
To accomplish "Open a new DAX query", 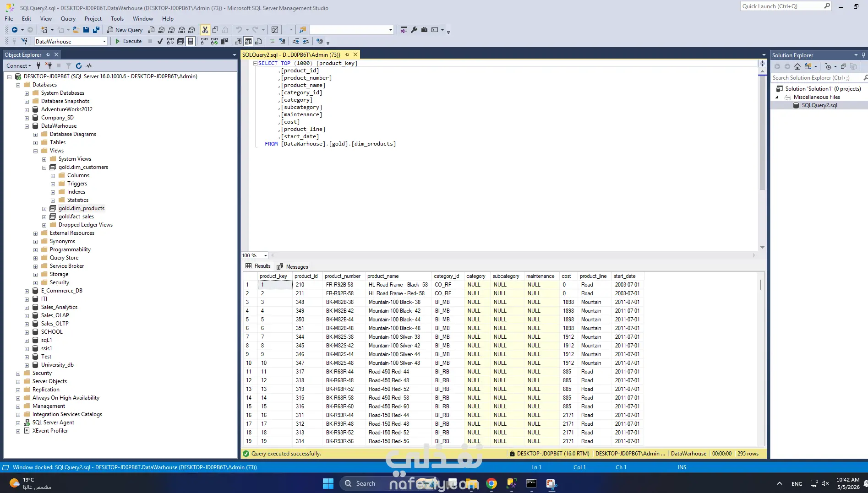I will pos(191,30).
